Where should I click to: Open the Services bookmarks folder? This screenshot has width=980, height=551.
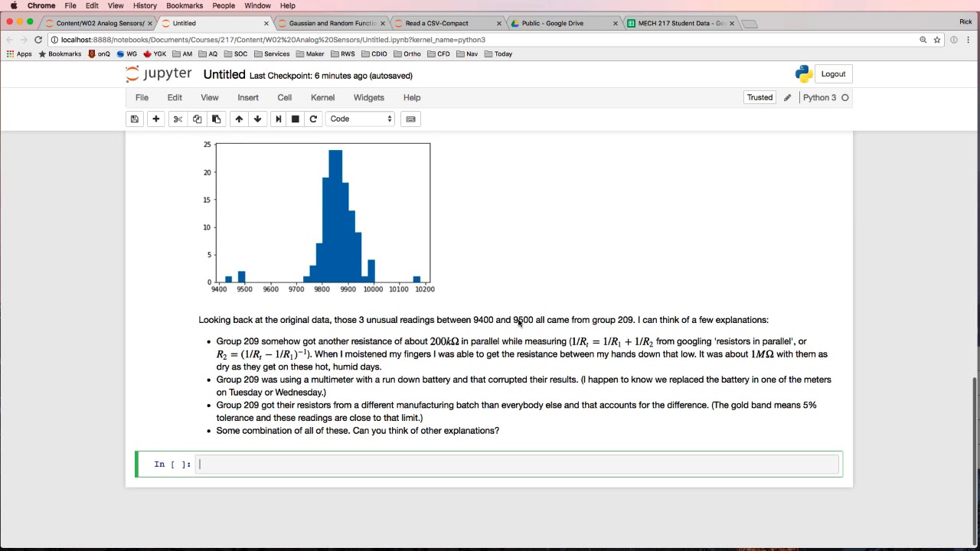(272, 54)
